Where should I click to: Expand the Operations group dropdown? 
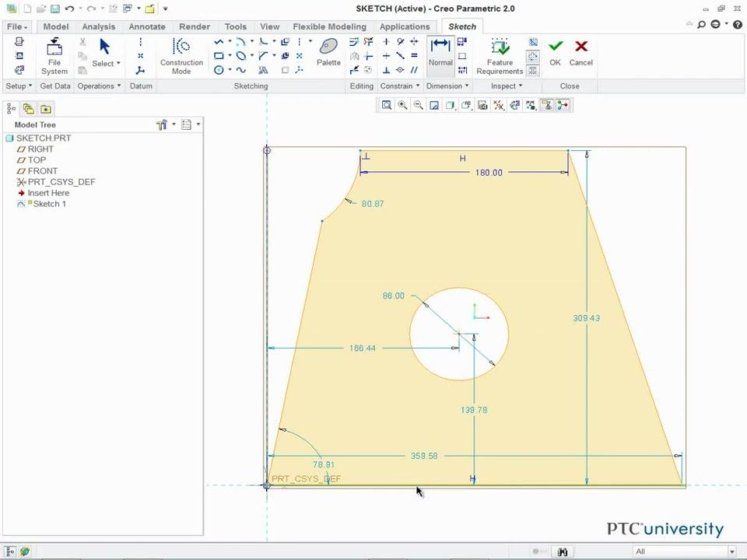click(x=99, y=86)
